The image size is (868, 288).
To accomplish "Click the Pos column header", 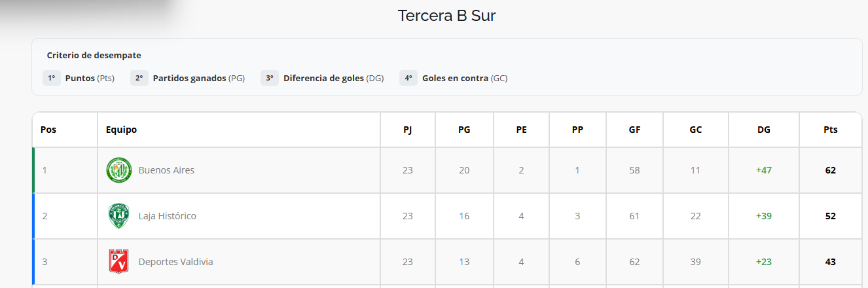I will (x=65, y=130).
